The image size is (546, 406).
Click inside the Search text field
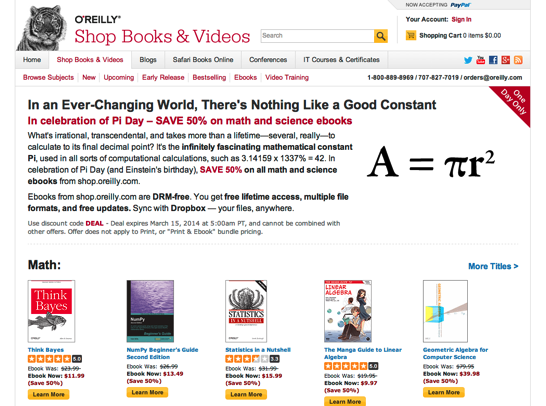click(x=317, y=36)
